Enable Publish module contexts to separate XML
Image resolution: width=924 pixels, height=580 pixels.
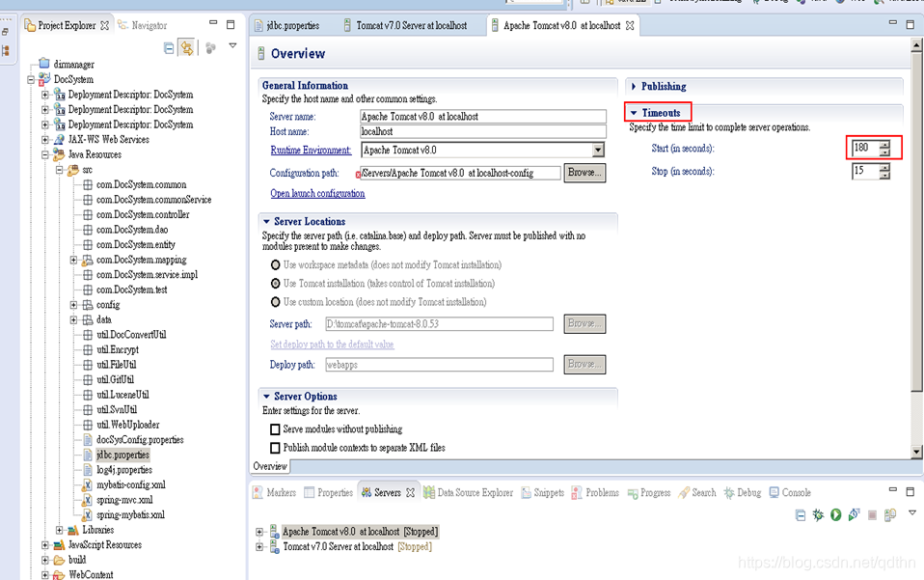click(275, 448)
